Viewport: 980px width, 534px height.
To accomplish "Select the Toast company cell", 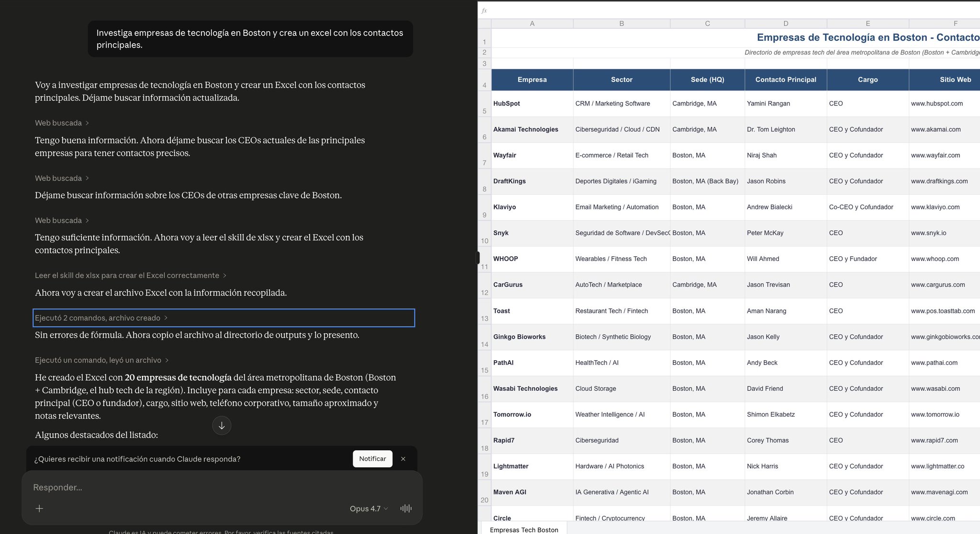I will pos(532,311).
